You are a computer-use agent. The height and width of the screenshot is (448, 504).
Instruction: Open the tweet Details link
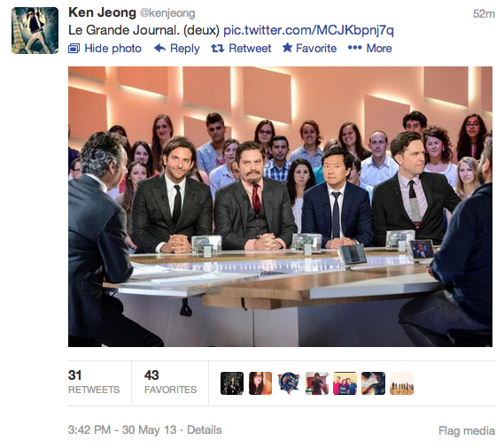[x=205, y=429]
